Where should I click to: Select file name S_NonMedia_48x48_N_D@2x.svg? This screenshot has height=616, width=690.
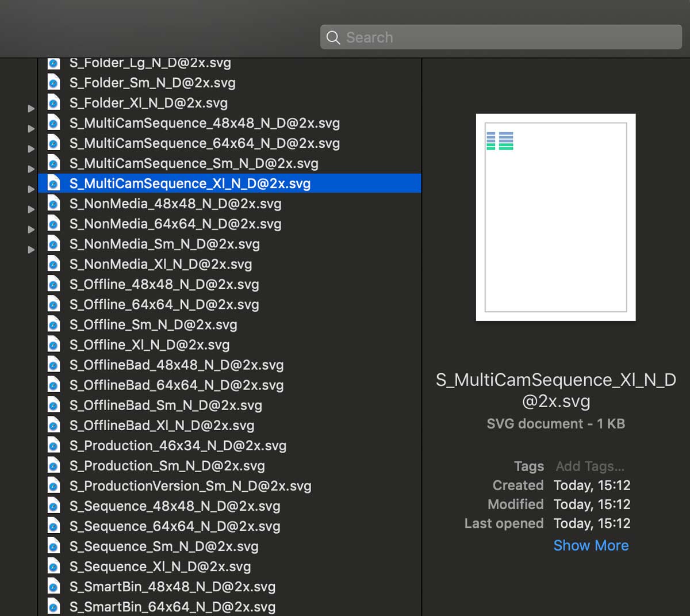click(175, 204)
